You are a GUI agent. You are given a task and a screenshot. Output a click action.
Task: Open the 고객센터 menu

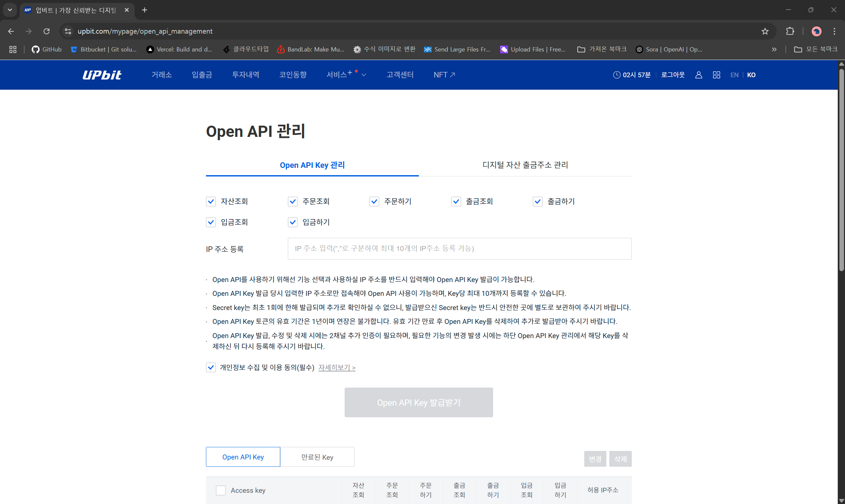click(400, 75)
